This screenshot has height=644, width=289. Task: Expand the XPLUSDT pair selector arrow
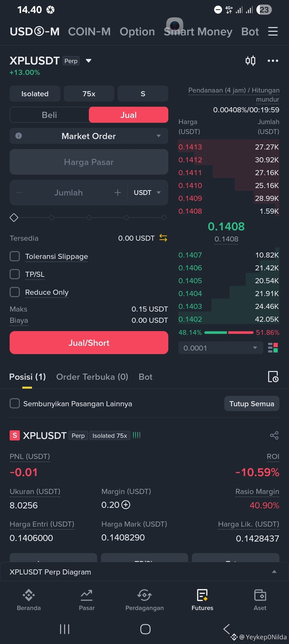click(x=89, y=61)
